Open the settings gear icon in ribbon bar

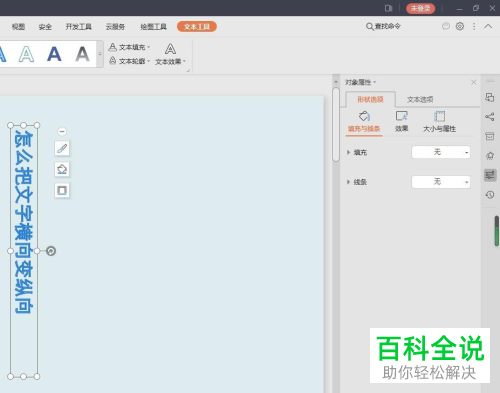coord(460,26)
